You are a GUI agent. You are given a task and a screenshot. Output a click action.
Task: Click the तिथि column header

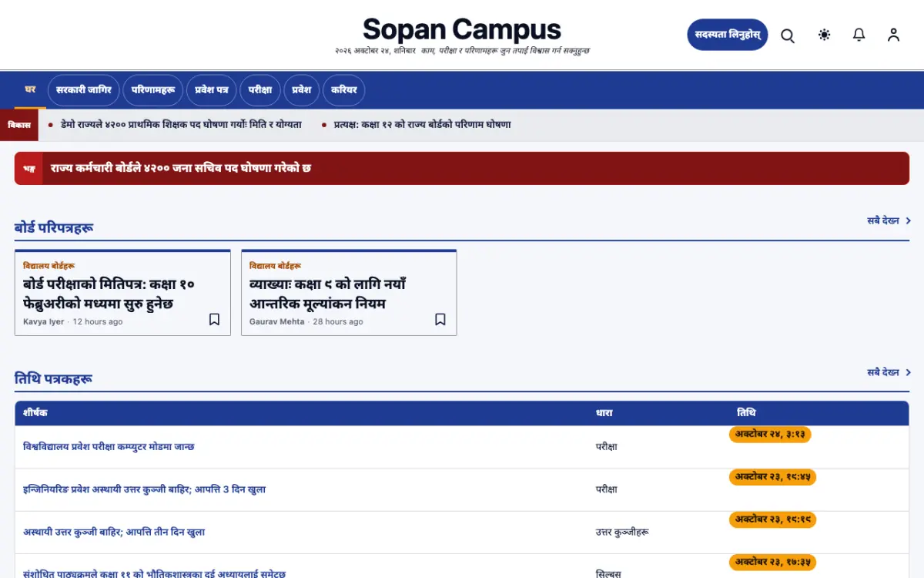pos(746,413)
